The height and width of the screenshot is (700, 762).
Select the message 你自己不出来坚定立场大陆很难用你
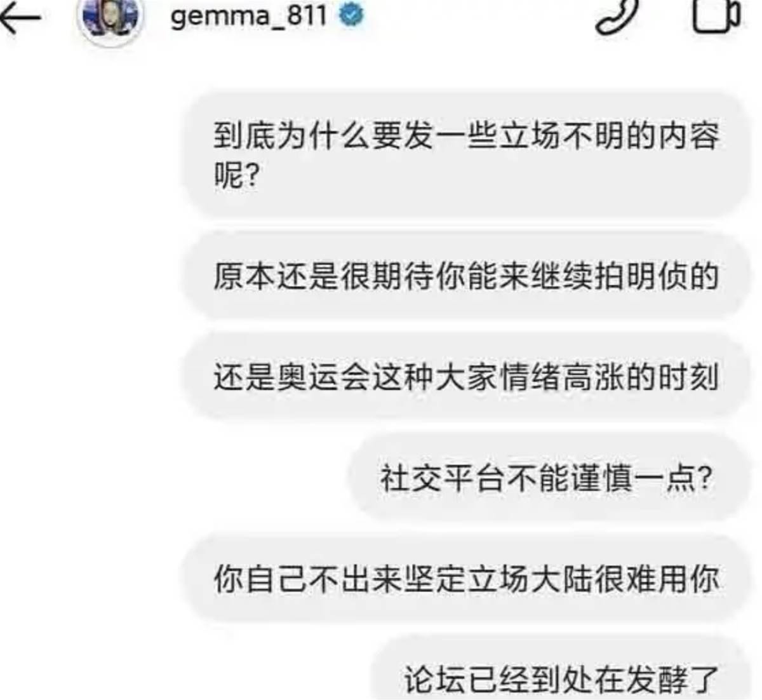point(467,579)
